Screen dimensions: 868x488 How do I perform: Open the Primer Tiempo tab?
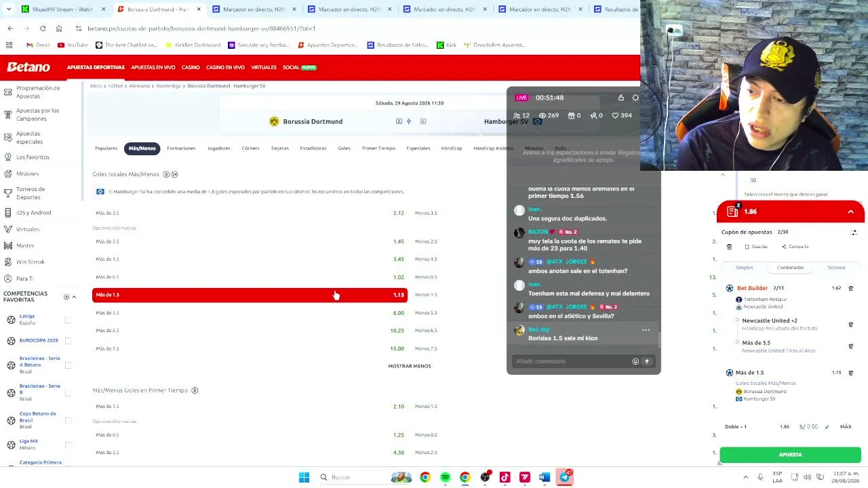(378, 148)
